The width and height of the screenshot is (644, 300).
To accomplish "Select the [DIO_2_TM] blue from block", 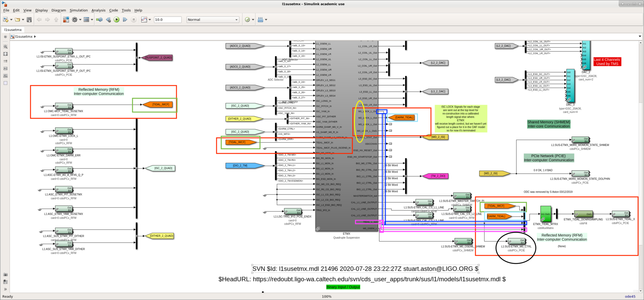I will point(245,165).
